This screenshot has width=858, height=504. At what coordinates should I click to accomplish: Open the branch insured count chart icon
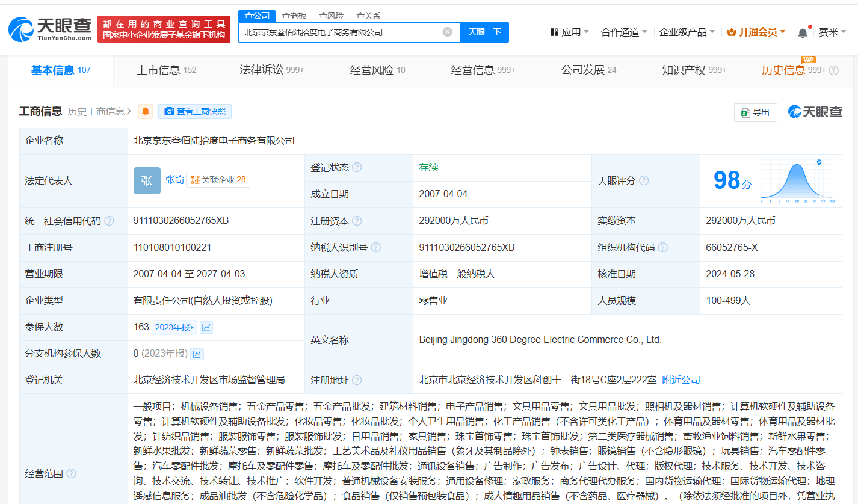(197, 354)
